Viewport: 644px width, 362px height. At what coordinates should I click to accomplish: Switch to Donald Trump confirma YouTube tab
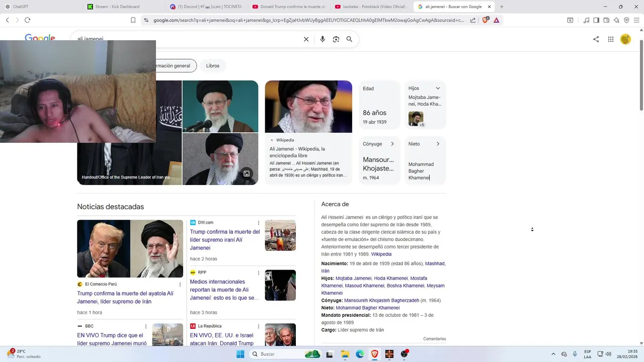tap(289, 7)
